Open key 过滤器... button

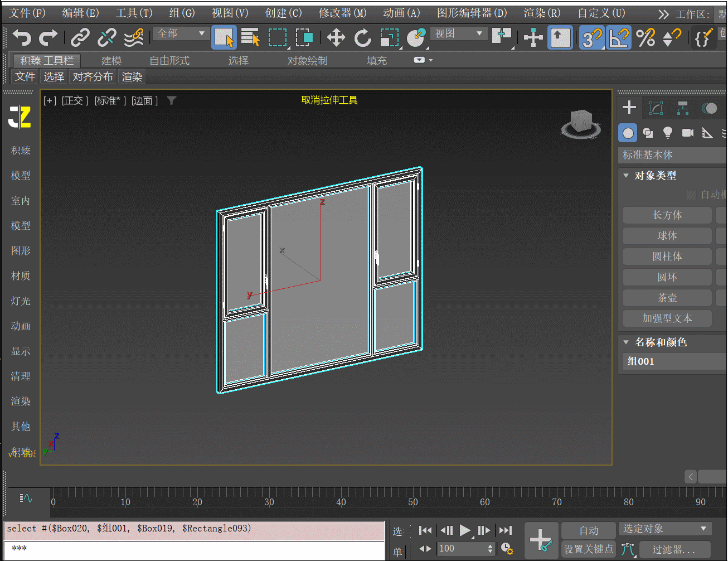[x=674, y=549]
